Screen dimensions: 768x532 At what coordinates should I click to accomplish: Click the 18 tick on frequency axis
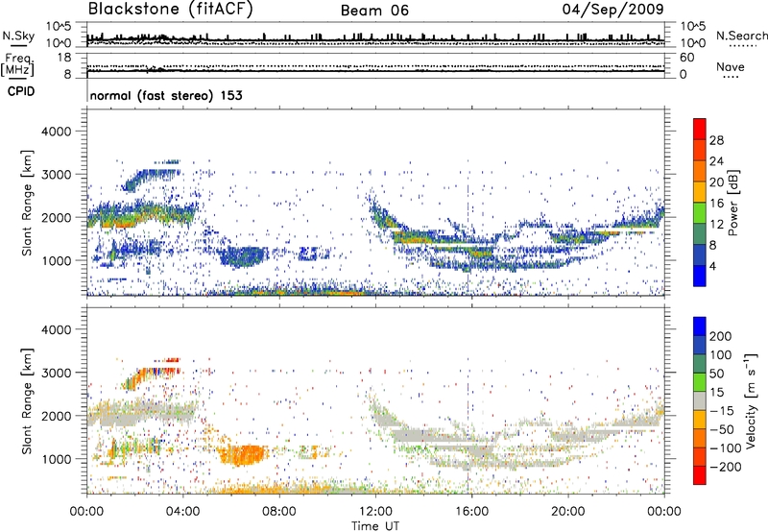(x=64, y=58)
